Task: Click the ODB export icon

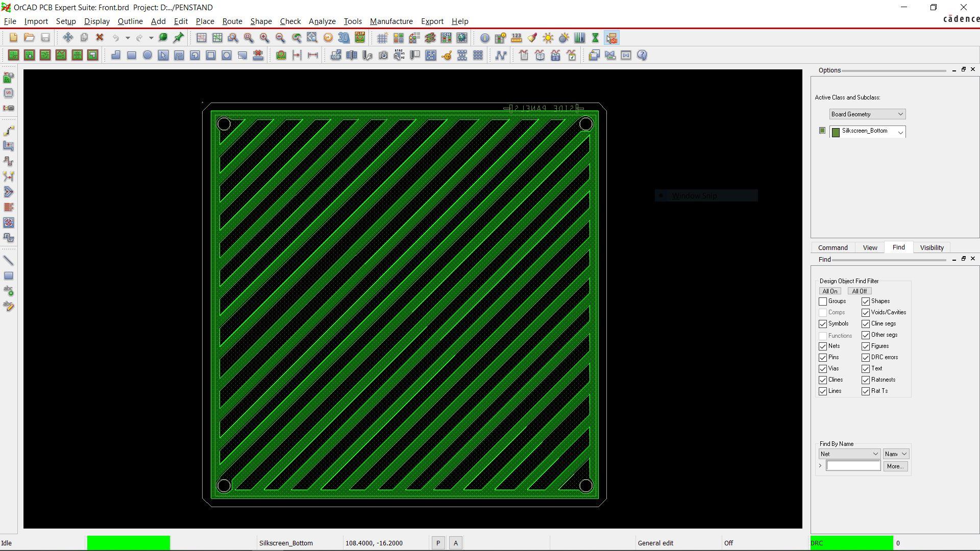Action: 336,55
